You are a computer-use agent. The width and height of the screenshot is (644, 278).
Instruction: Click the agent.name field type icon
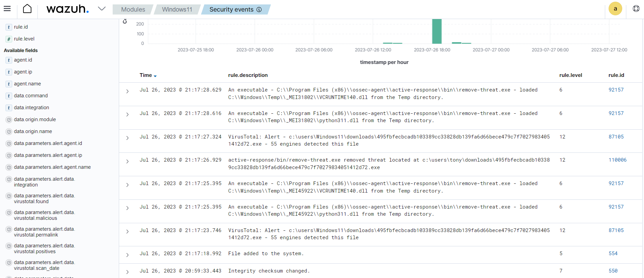(x=9, y=84)
